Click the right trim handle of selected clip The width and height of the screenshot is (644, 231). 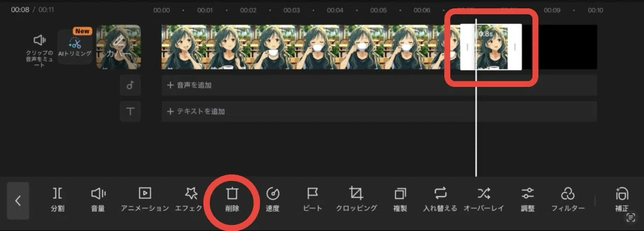(x=515, y=47)
